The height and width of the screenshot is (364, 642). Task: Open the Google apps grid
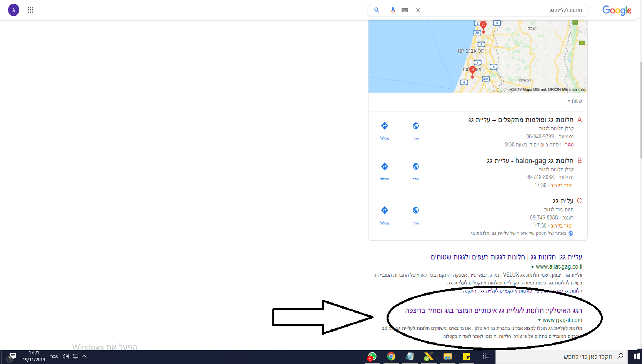click(30, 10)
